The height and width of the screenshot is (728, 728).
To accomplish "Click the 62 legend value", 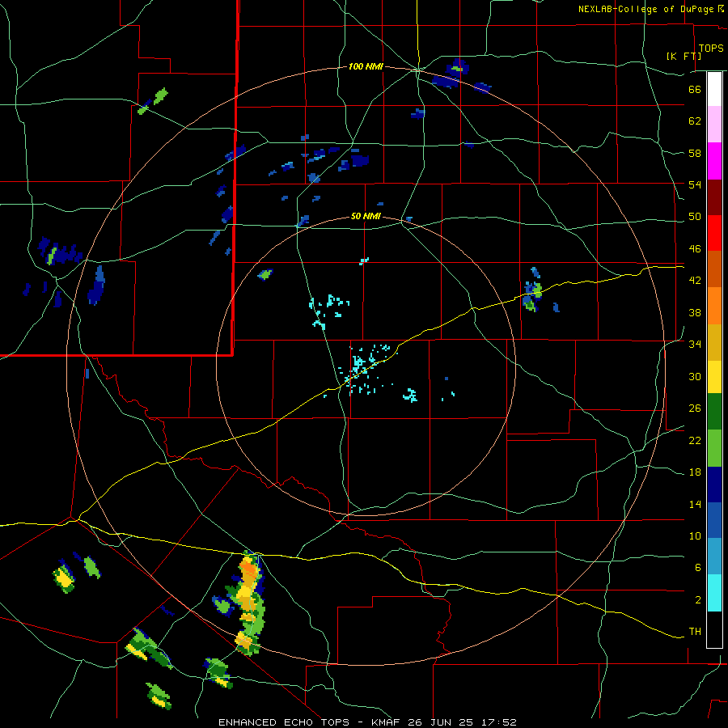I will [695, 121].
